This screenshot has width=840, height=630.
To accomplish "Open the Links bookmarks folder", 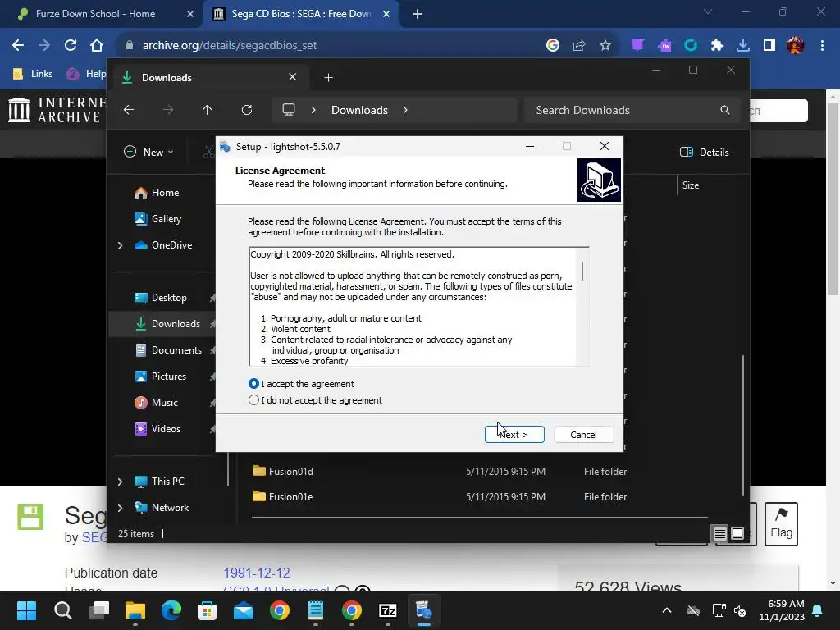I will click(x=33, y=73).
